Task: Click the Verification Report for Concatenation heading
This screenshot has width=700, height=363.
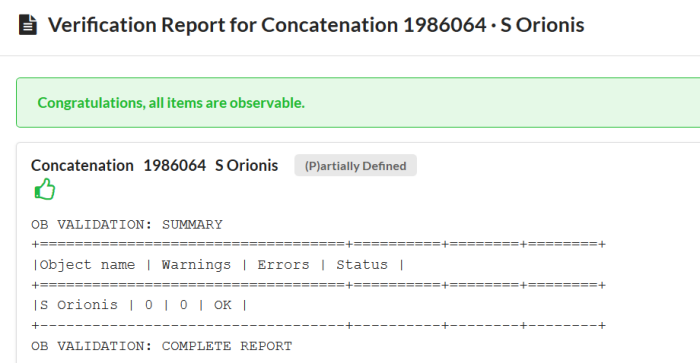Action: coord(316,25)
